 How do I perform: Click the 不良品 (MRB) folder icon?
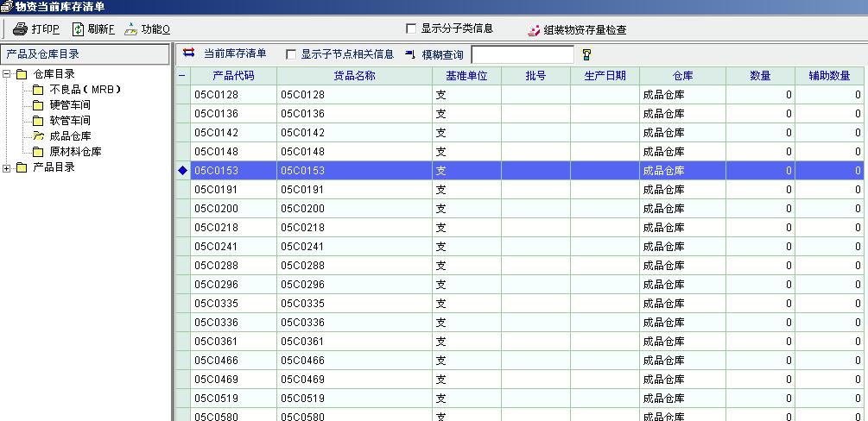point(38,90)
